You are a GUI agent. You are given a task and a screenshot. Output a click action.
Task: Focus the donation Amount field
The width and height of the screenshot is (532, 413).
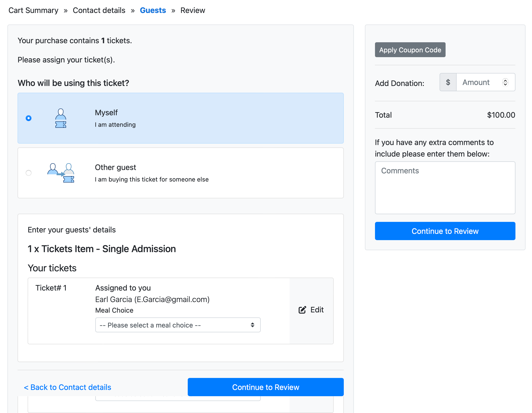(x=478, y=82)
